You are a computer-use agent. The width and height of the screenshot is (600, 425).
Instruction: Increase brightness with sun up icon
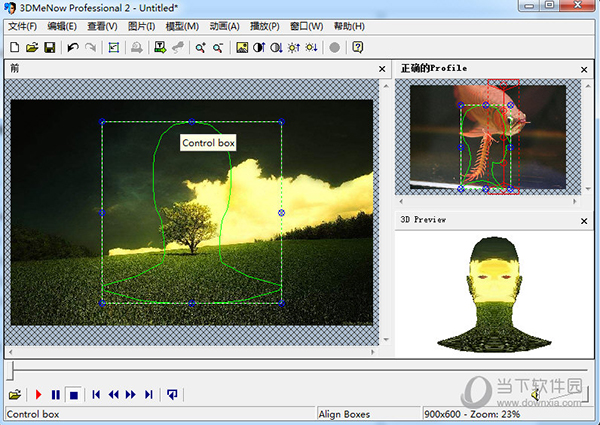294,47
